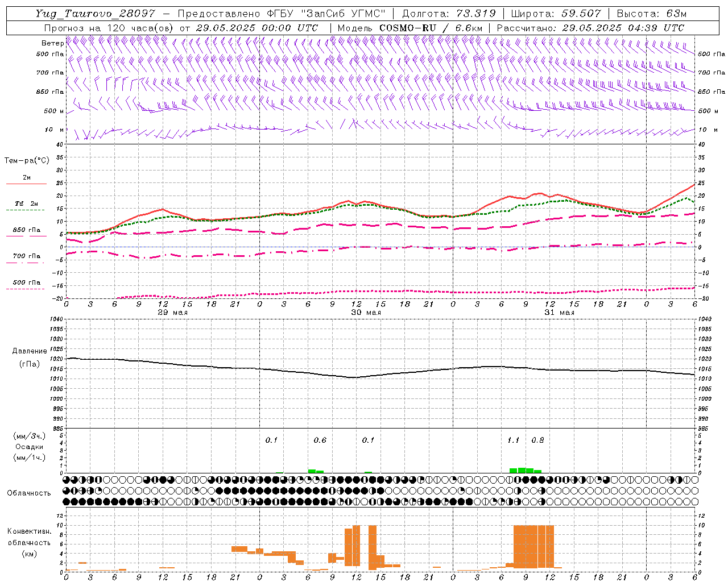Click the red 2м line sample in temperature legend

click(26, 184)
